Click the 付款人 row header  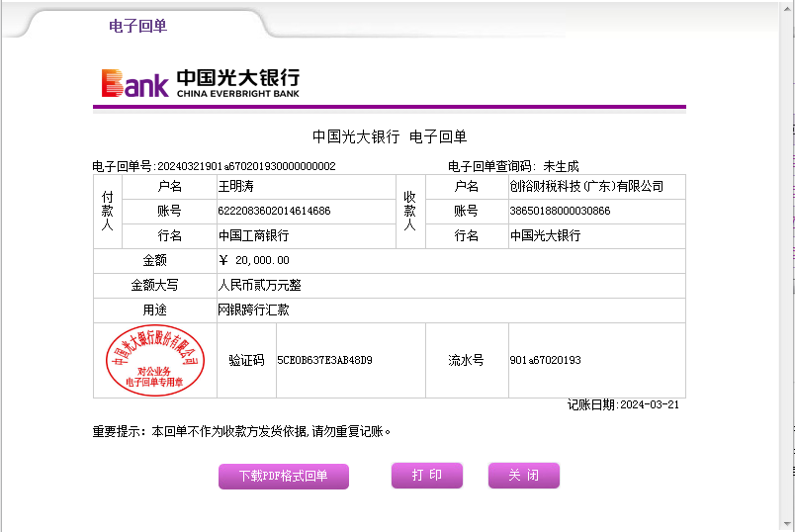(108, 211)
